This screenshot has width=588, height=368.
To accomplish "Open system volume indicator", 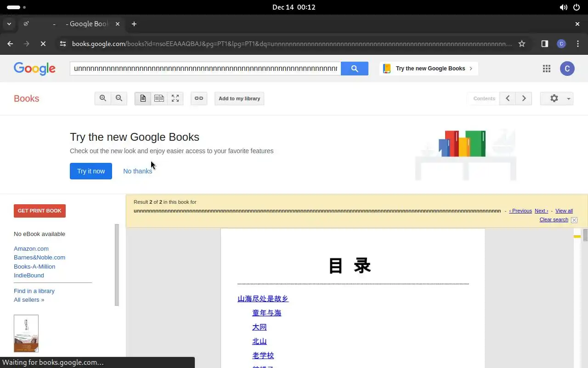I will pyautogui.click(x=563, y=7).
